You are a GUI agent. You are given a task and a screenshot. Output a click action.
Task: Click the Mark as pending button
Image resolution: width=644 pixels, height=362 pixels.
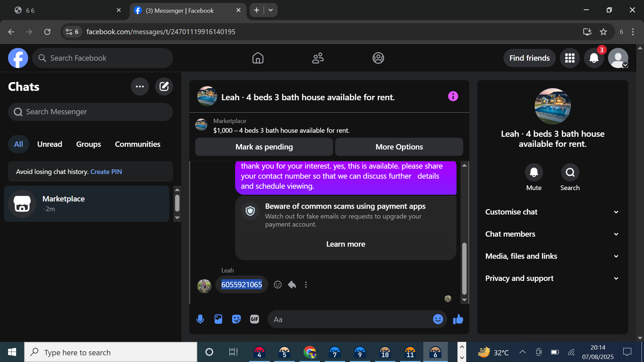click(x=264, y=147)
